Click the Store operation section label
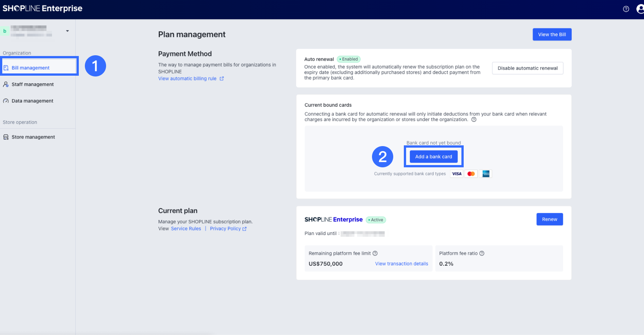644x335 pixels. [x=20, y=122]
